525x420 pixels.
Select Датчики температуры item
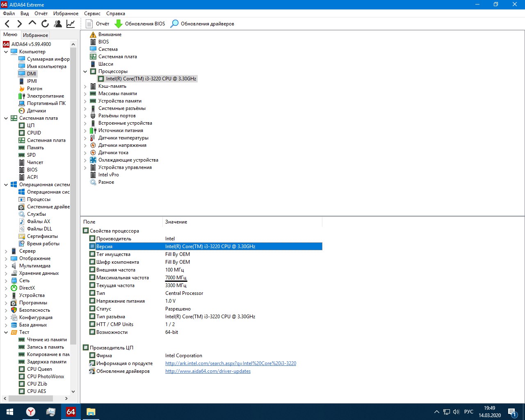[119, 138]
